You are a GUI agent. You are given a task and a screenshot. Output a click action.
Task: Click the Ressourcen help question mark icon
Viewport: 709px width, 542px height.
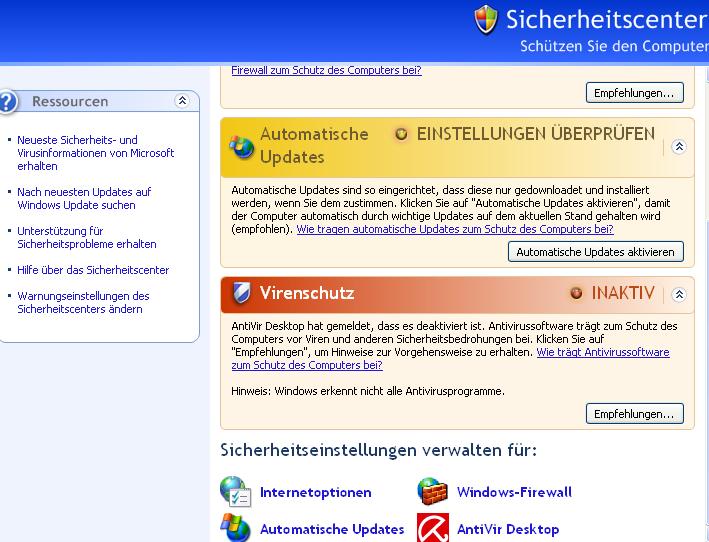point(7,102)
